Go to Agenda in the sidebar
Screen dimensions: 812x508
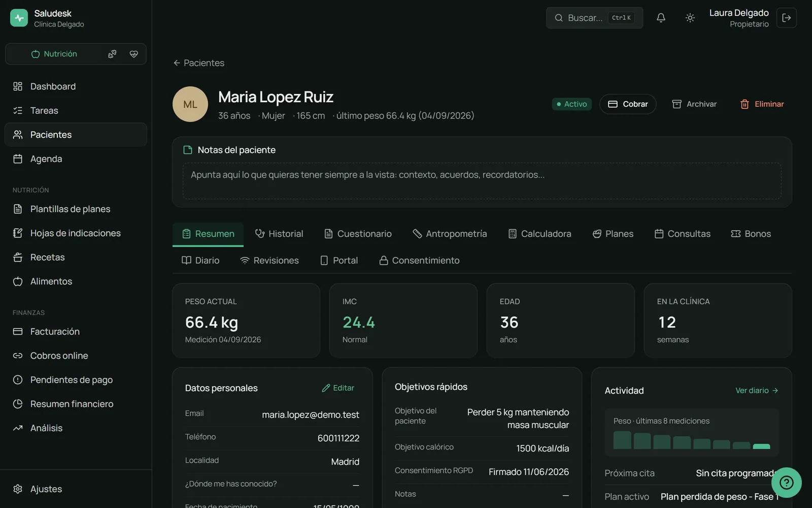[76, 158]
